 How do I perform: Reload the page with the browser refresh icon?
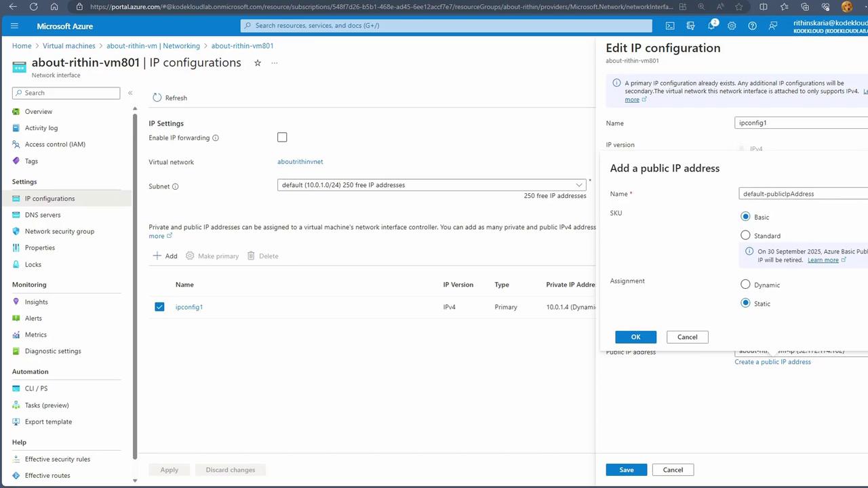tap(34, 7)
